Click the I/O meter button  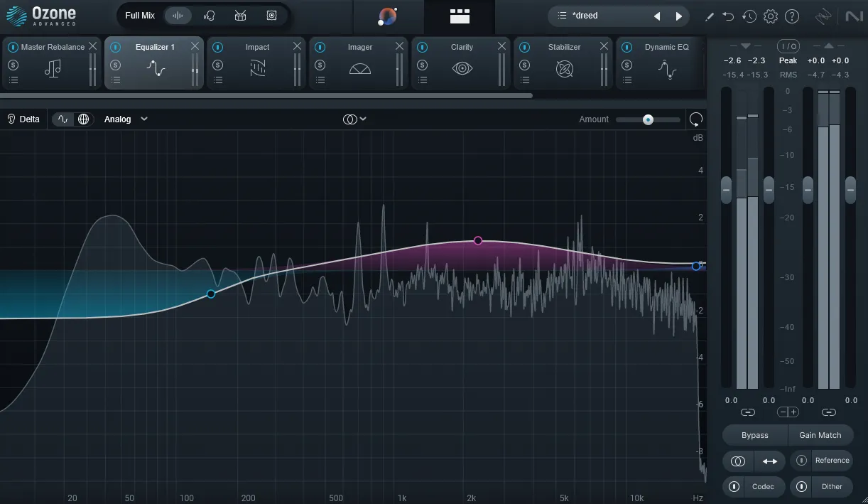(788, 46)
